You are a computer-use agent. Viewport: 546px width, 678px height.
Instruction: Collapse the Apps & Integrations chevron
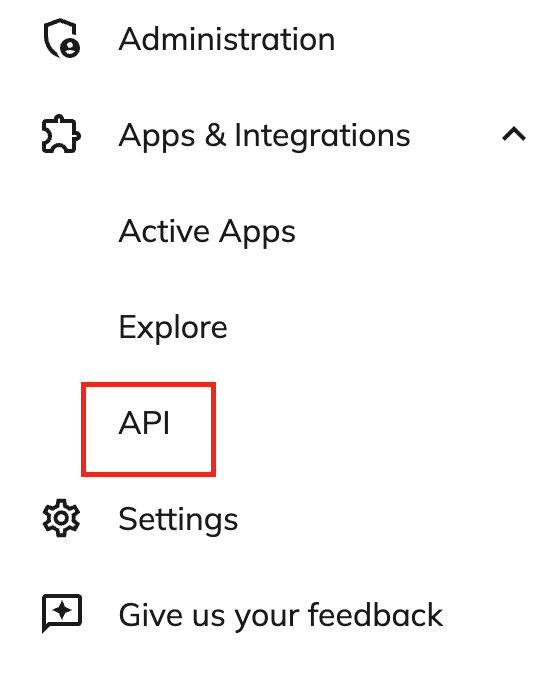point(514,134)
